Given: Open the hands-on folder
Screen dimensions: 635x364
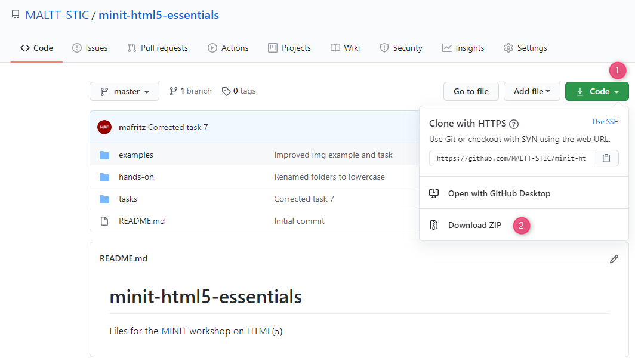Looking at the screenshot, I should pos(136,177).
